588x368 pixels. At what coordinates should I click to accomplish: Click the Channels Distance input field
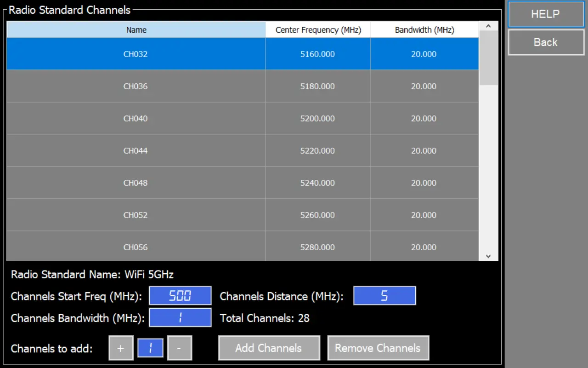tap(384, 296)
